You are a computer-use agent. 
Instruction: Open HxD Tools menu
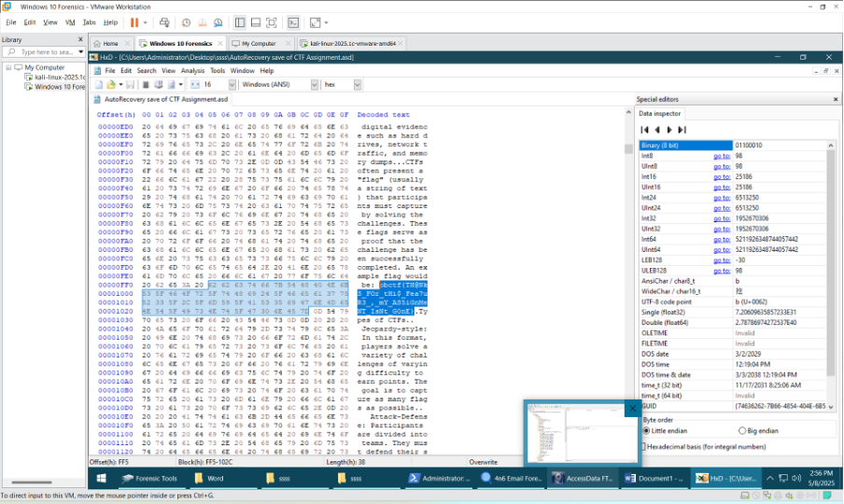[x=218, y=70]
